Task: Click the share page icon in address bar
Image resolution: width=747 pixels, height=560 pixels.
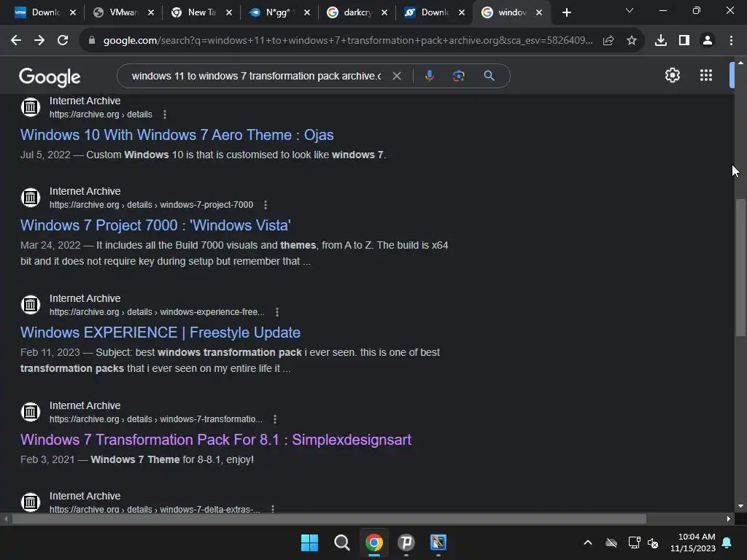Action: point(608,41)
